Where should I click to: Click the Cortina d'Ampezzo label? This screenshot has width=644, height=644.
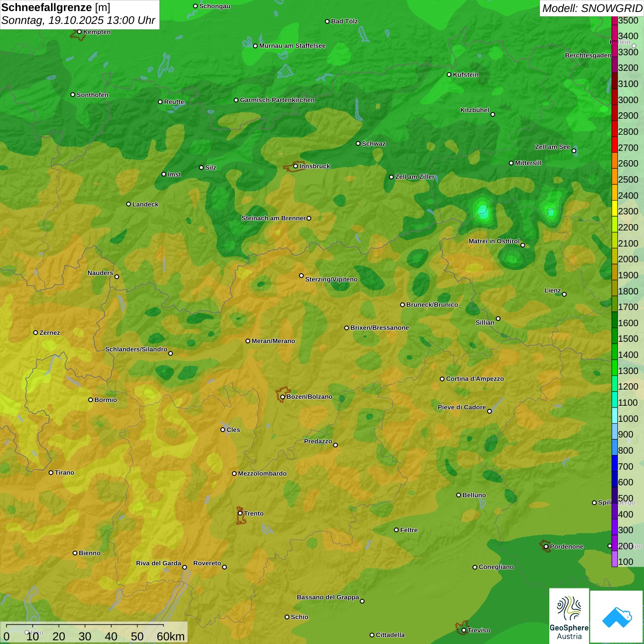[x=475, y=379]
